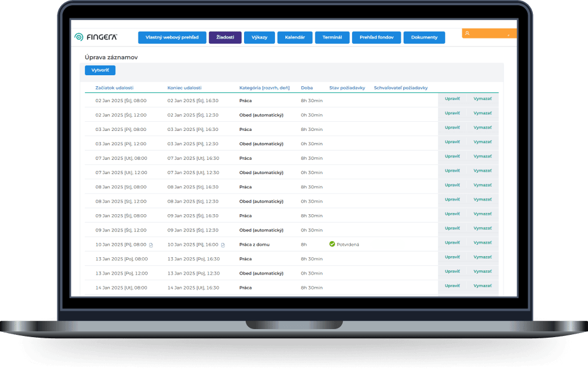Click the user profile icon in orange bar

(467, 33)
